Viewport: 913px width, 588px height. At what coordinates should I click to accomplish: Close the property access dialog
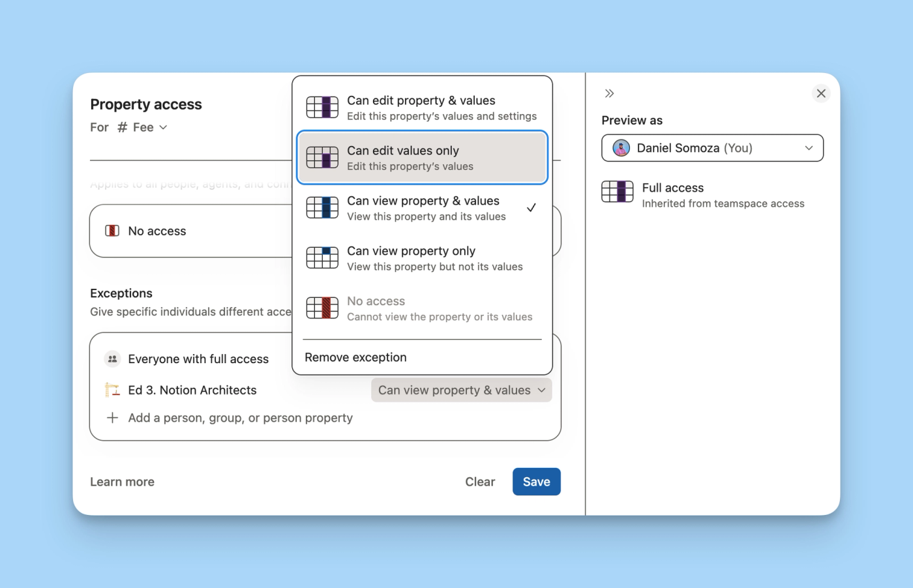[x=821, y=93]
